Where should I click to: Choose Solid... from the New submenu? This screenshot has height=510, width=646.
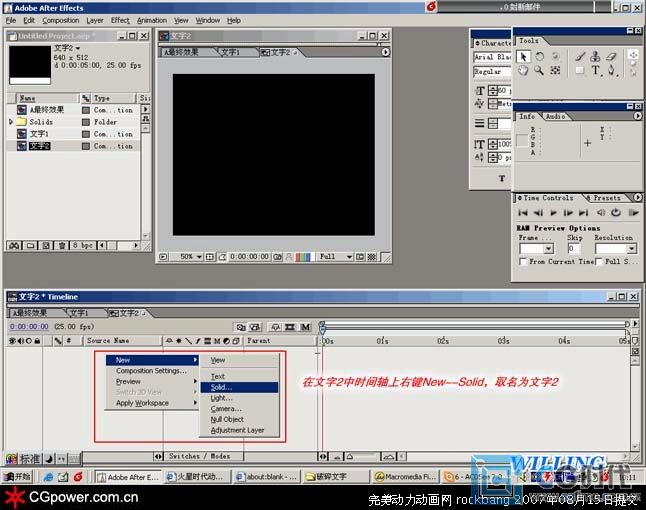click(239, 387)
